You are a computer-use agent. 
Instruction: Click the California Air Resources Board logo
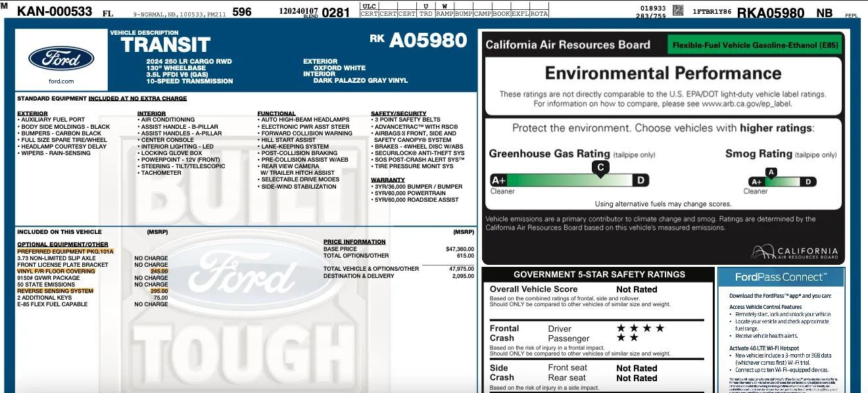[794, 252]
